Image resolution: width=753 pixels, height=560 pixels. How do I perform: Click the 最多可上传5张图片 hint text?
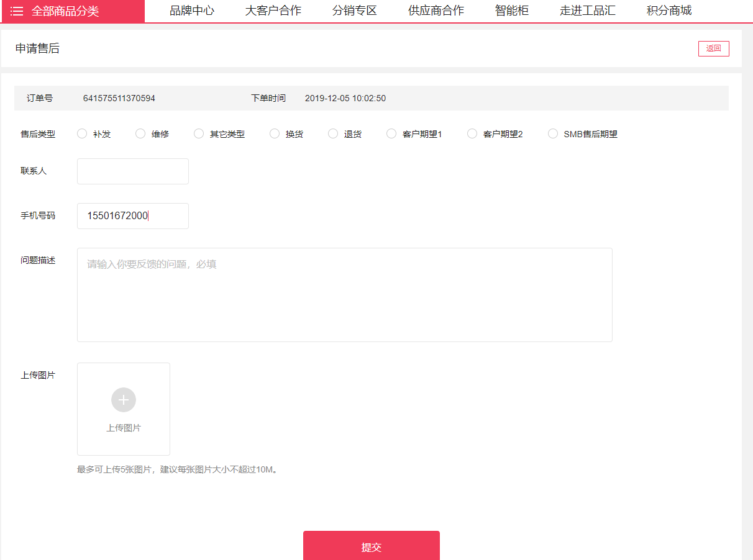(178, 469)
